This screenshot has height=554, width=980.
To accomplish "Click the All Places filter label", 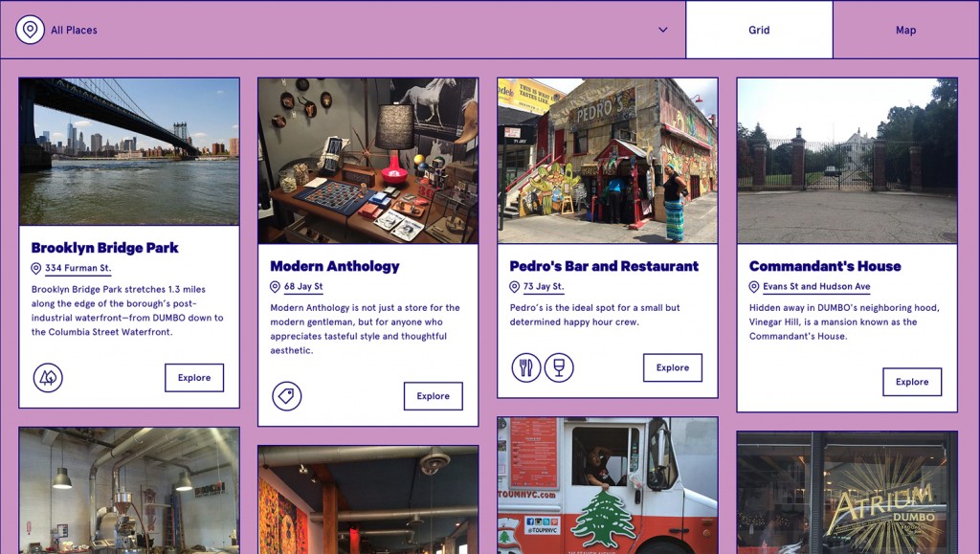I will point(74,30).
